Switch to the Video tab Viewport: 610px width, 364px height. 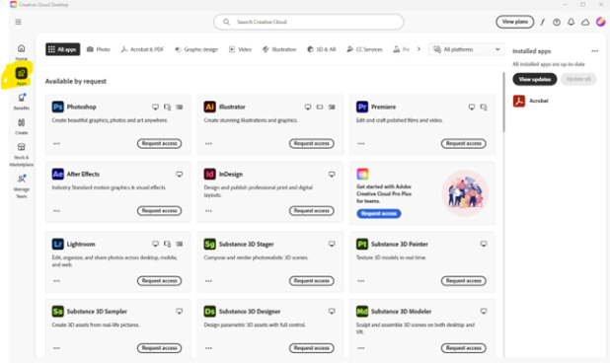tap(240, 49)
